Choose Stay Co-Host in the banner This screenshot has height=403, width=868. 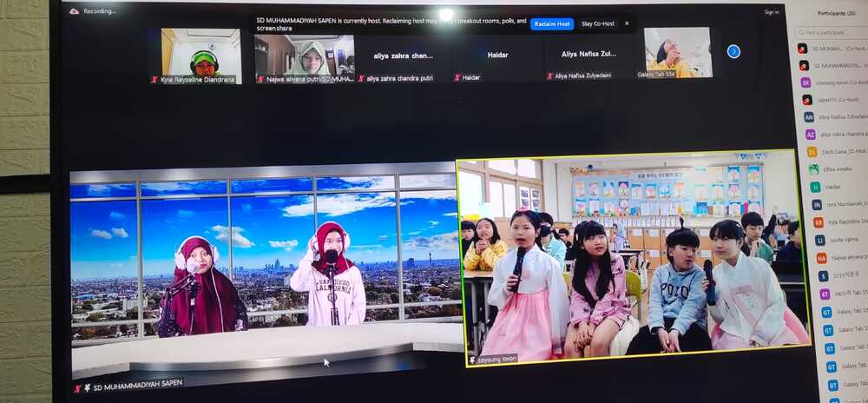pyautogui.click(x=598, y=23)
